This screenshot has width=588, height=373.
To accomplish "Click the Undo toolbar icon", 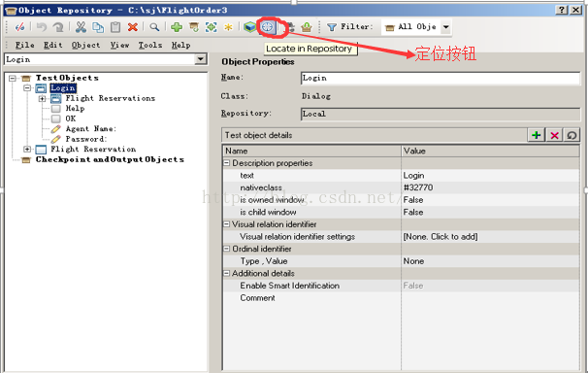I will point(42,27).
